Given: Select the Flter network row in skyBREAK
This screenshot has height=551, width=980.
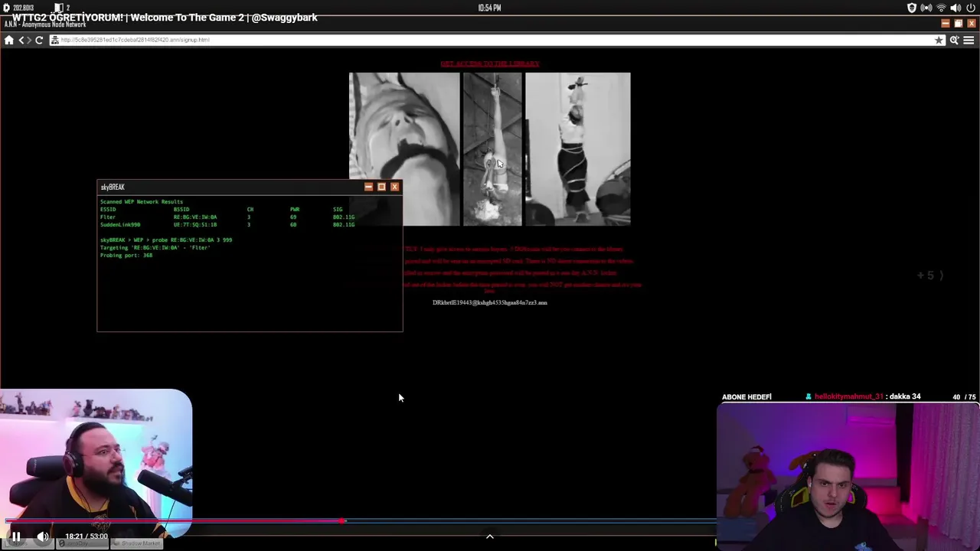Looking at the screenshot, I should pyautogui.click(x=227, y=217).
